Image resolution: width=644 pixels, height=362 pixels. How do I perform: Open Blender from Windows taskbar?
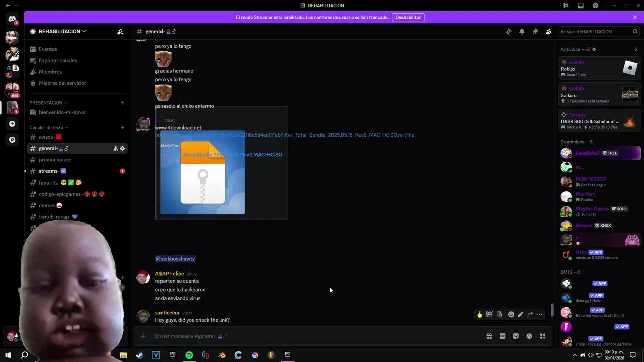(x=222, y=355)
